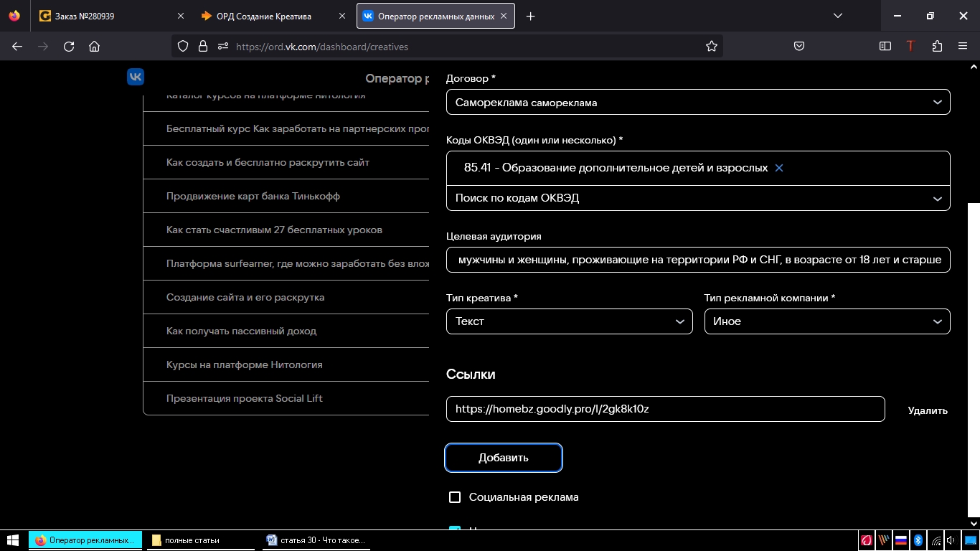Open Firefox application hamburger menu
The width and height of the screenshot is (980, 551).
[x=963, y=47]
